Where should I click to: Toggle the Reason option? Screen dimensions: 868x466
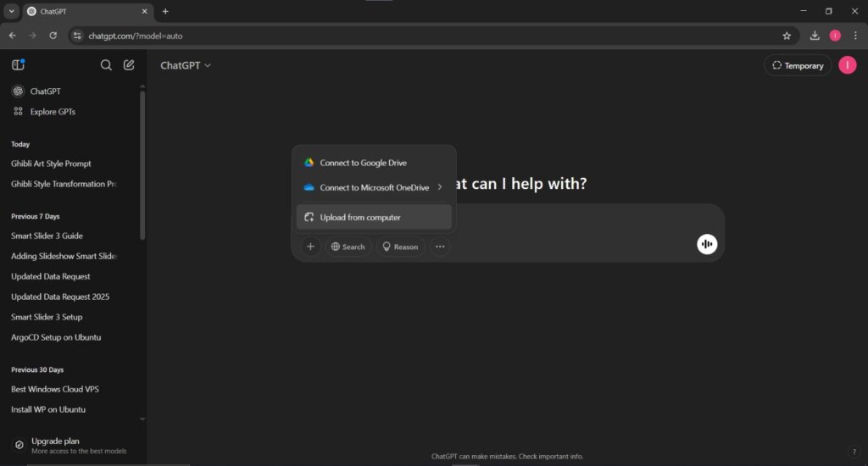click(400, 247)
